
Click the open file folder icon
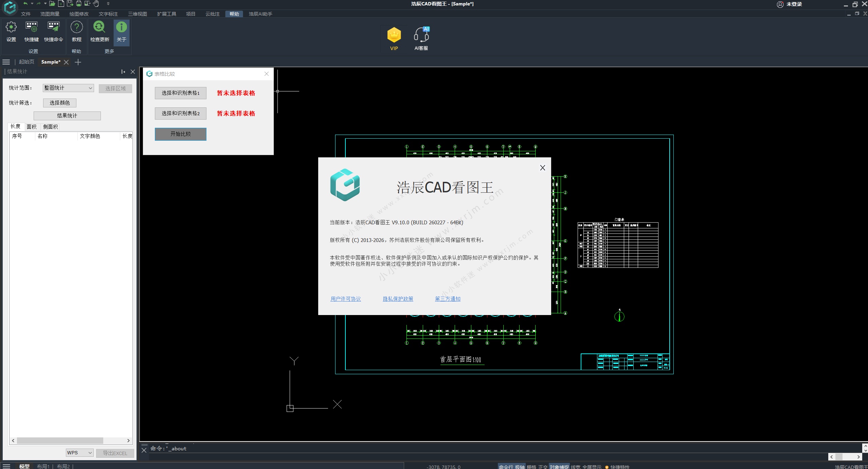(x=52, y=4)
